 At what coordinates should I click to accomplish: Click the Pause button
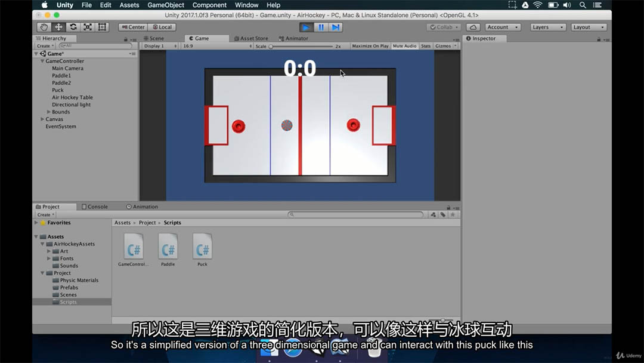tap(321, 27)
